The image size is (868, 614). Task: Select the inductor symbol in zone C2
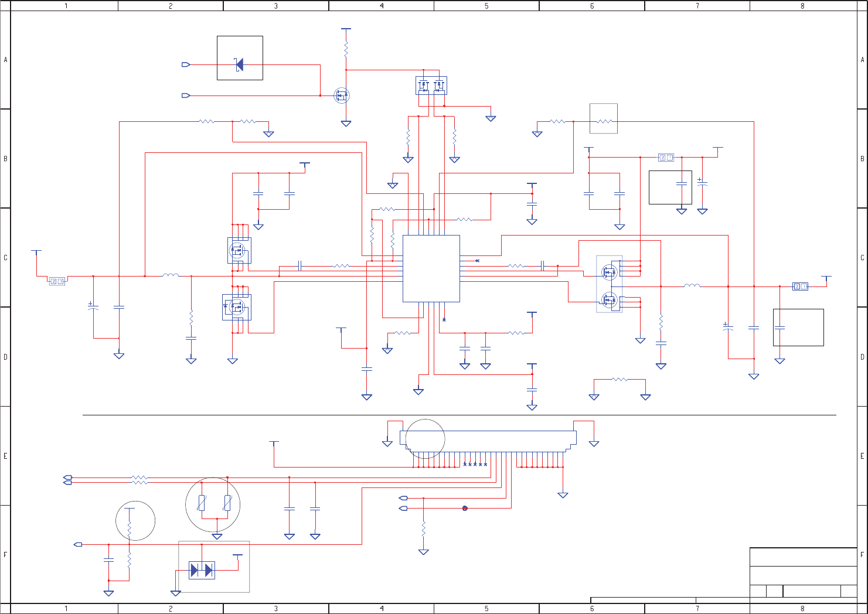(171, 275)
